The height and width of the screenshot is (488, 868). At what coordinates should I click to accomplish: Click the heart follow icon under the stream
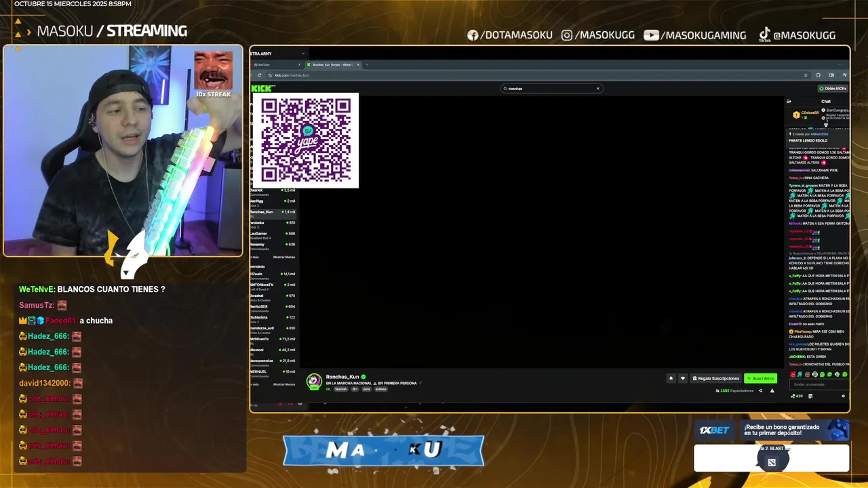click(x=683, y=378)
